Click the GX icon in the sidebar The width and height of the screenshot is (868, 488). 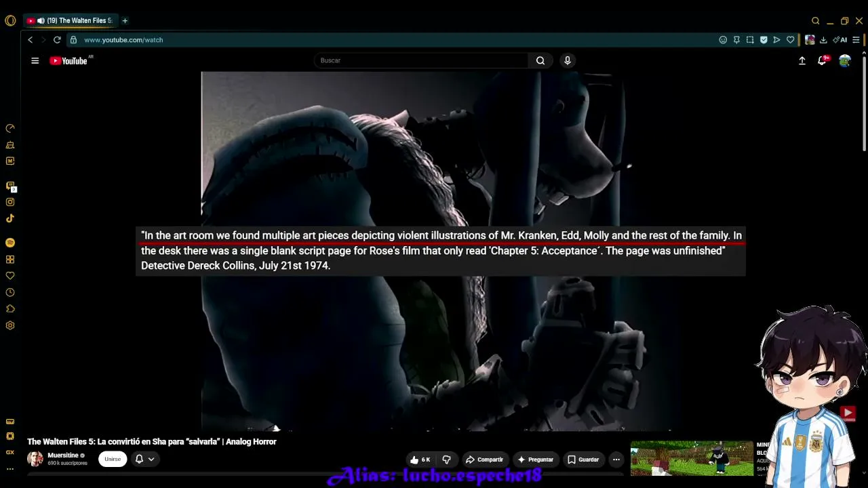[10, 452]
